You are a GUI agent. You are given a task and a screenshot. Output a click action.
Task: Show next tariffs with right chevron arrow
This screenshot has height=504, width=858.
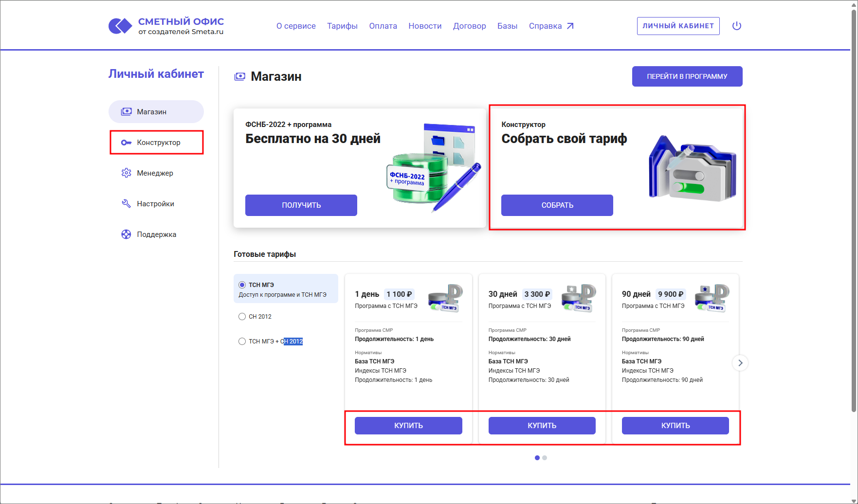[x=740, y=363]
